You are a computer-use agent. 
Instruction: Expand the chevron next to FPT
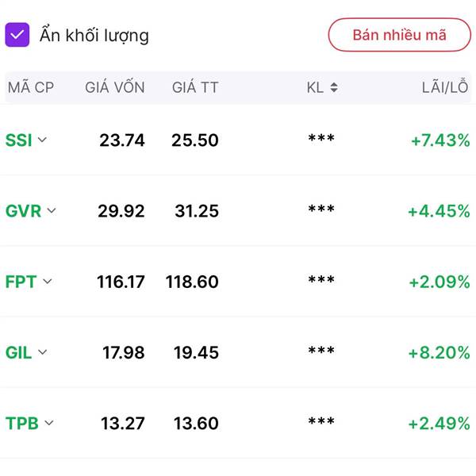pos(48,281)
